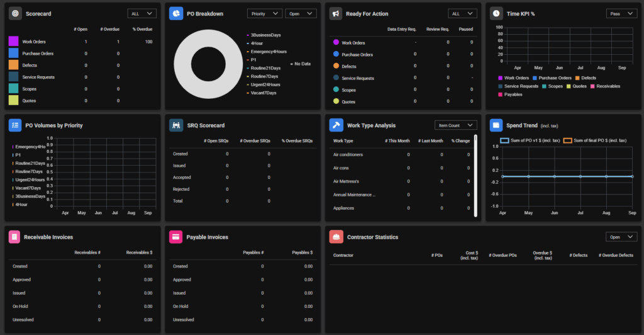Screen dimensions: 644x335
Task: Click the Scorecard target icon
Action: (x=16, y=13)
